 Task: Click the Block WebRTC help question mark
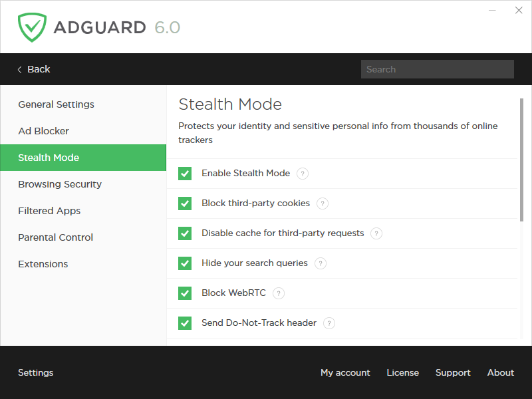(x=279, y=293)
